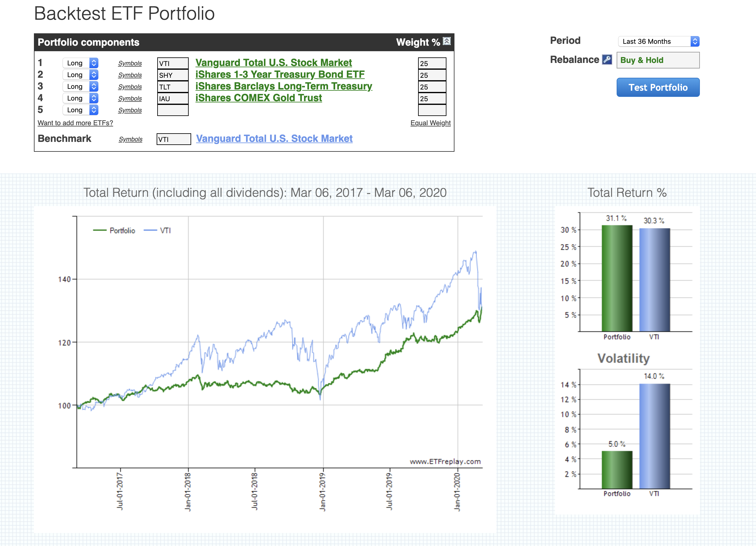This screenshot has height=546, width=756.
Task: Open the Symbols link in row 3
Action: tap(130, 87)
